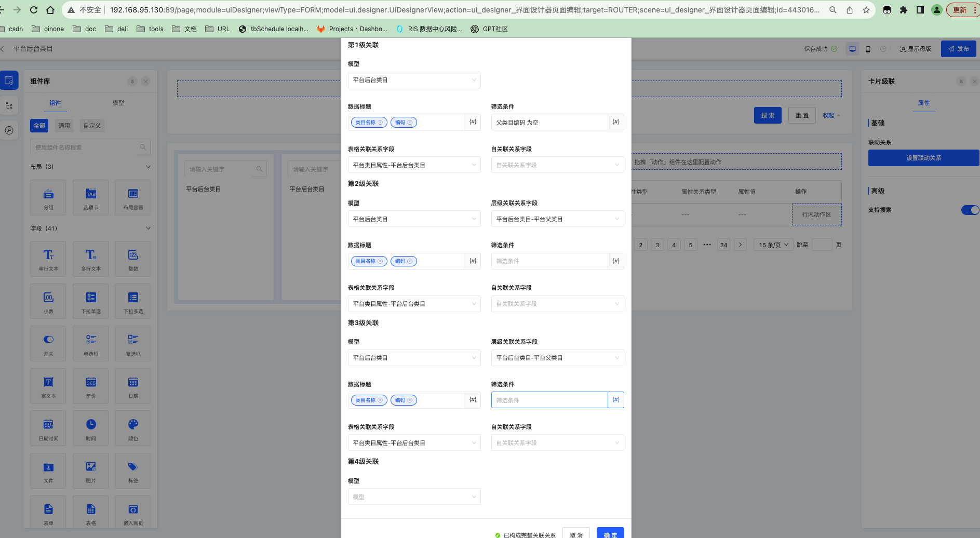Image resolution: width=980 pixels, height=538 pixels.
Task: Toggle the 支持搜索 switch
Action: pos(970,210)
